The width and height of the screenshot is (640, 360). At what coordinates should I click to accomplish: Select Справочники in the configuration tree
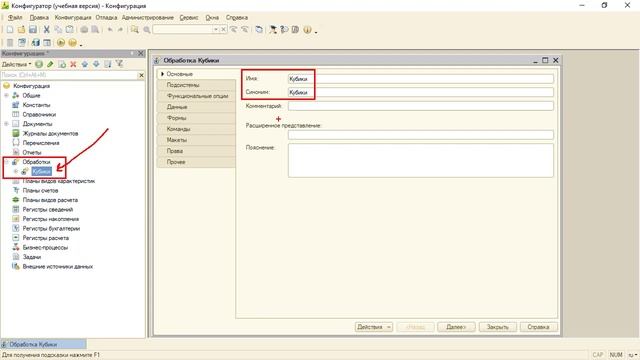pos(39,114)
